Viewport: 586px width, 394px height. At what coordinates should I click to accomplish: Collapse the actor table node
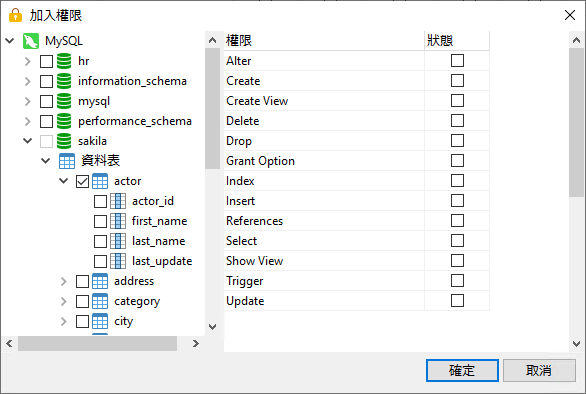click(64, 181)
